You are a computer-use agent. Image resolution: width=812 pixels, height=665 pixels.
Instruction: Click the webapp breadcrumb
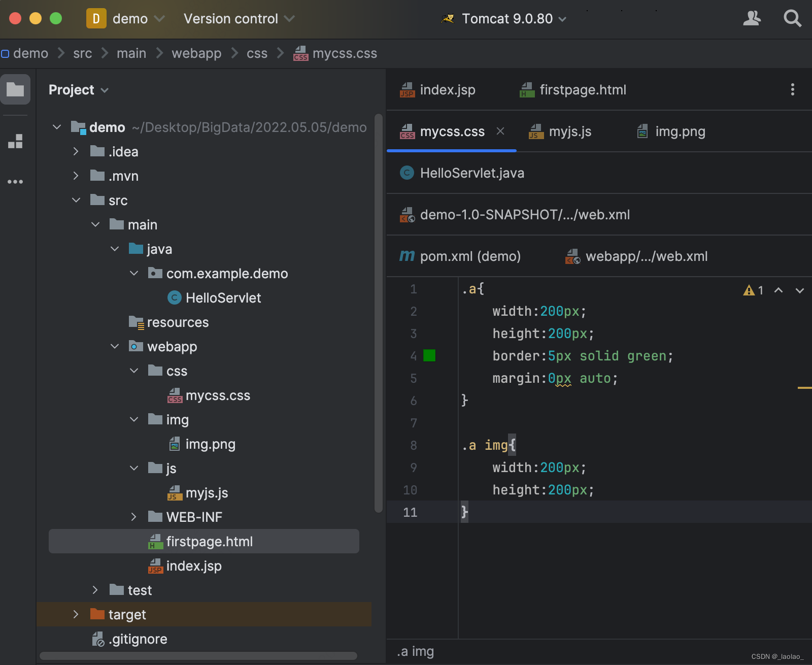tap(196, 53)
